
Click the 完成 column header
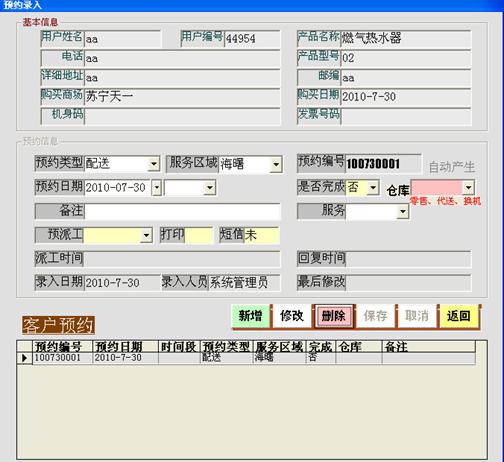point(321,347)
